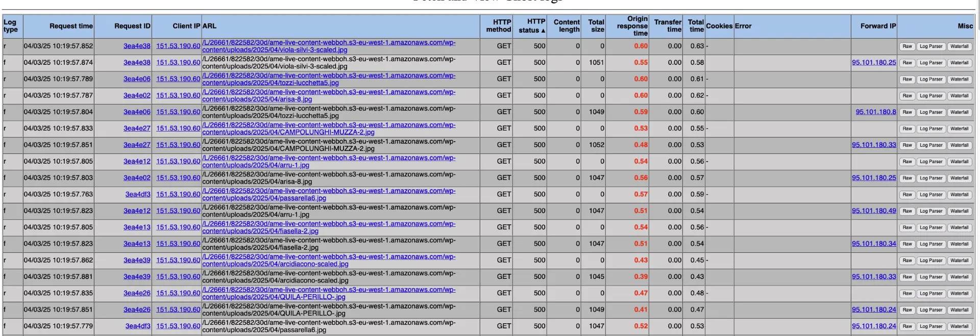Click Log Parser in the 10:19:57.833 row

click(x=931, y=129)
